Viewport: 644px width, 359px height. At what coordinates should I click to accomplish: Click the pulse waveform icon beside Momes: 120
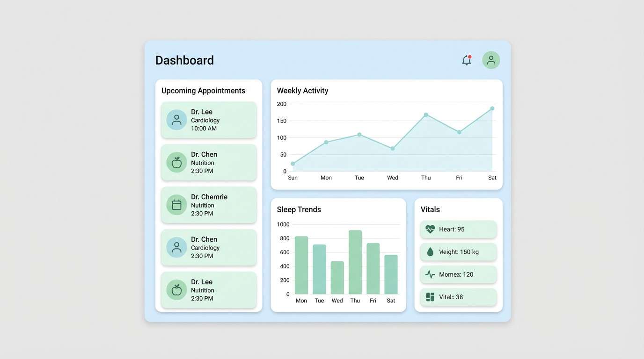[430, 274]
